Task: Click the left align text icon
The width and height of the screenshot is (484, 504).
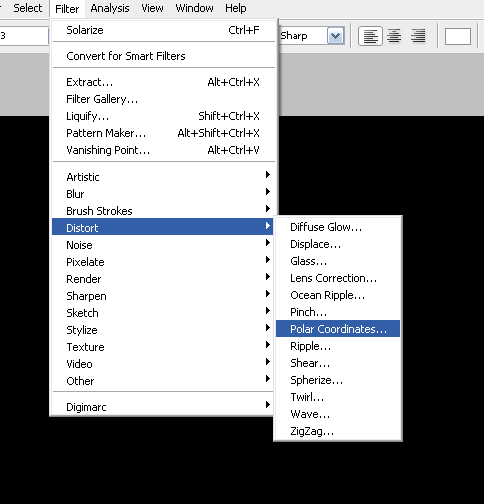Action: 370,36
